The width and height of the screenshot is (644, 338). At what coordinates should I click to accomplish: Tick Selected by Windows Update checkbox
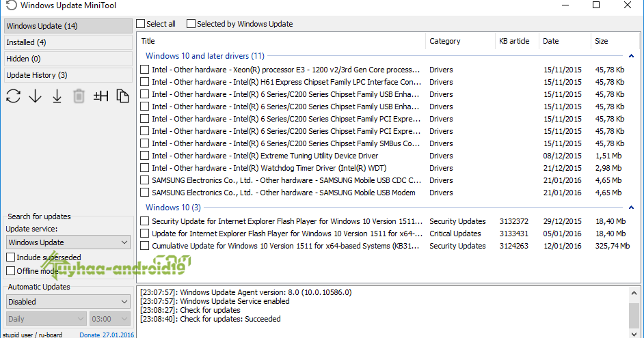(191, 24)
